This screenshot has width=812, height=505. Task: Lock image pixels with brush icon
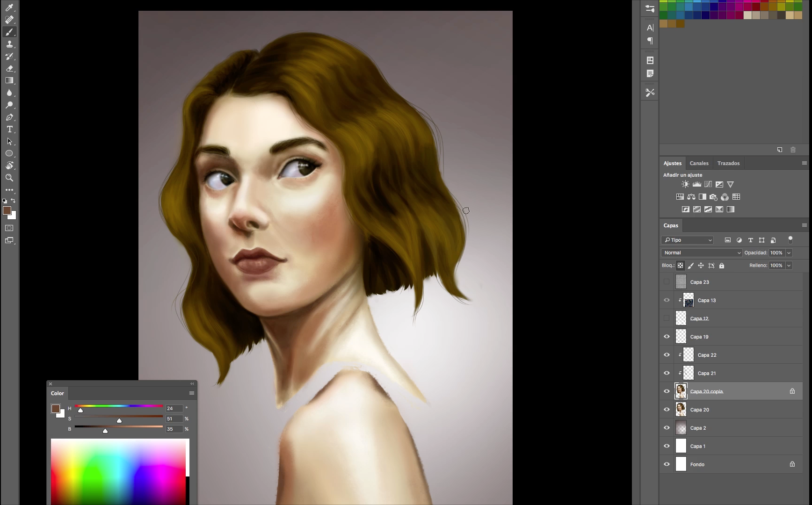tap(691, 266)
